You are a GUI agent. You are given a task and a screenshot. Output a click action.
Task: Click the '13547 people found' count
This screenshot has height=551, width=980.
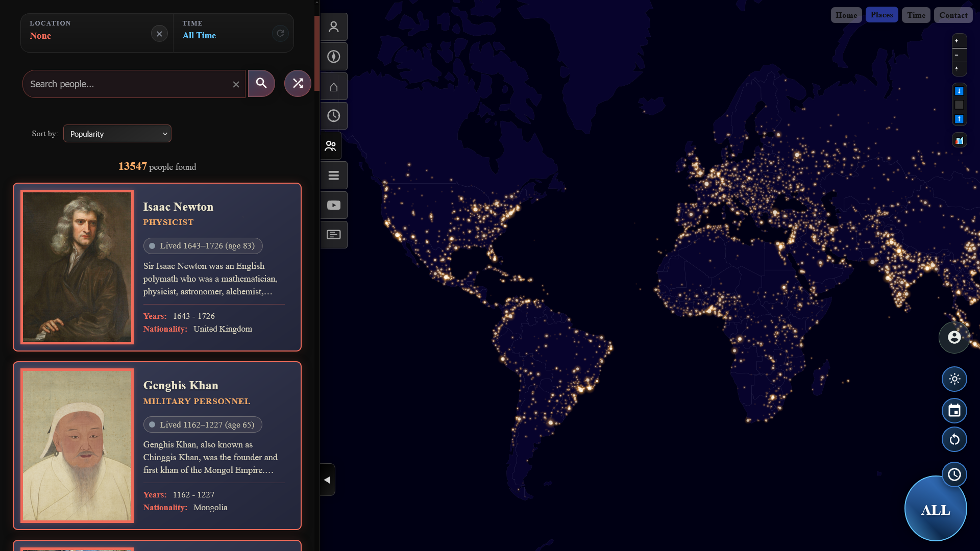pos(157,166)
